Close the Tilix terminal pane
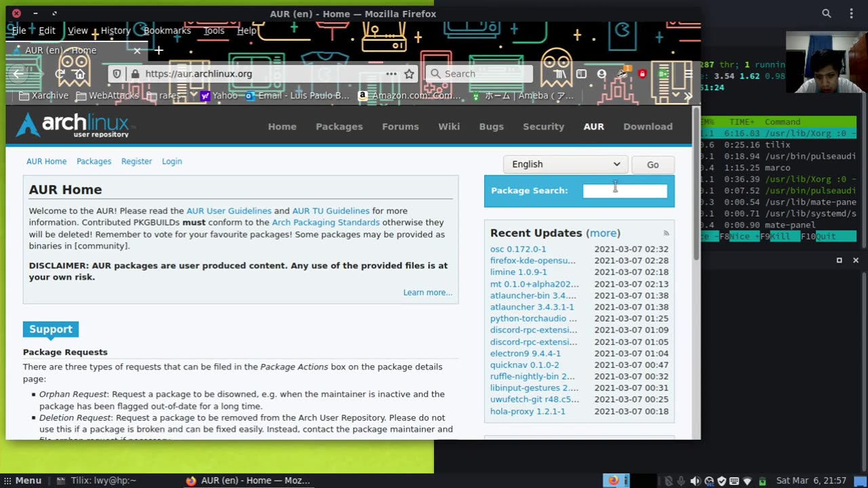Screen dimensions: 868x488 click(856, 260)
